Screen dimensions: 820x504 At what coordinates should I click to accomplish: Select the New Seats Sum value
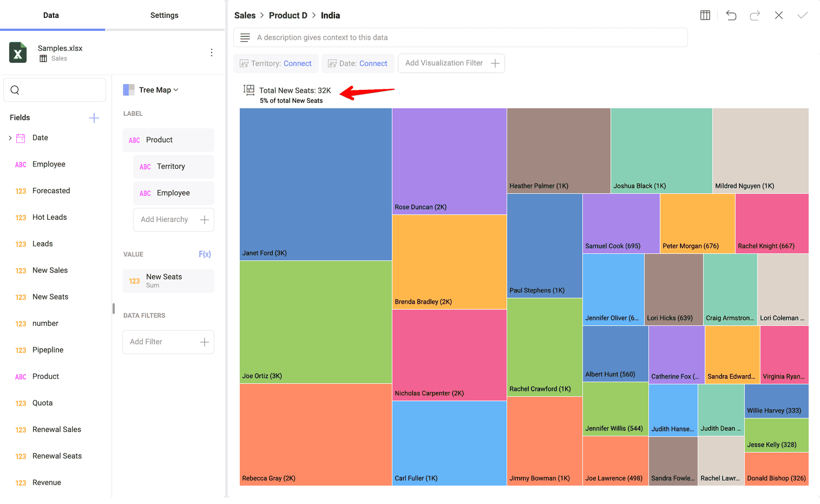[x=168, y=281]
